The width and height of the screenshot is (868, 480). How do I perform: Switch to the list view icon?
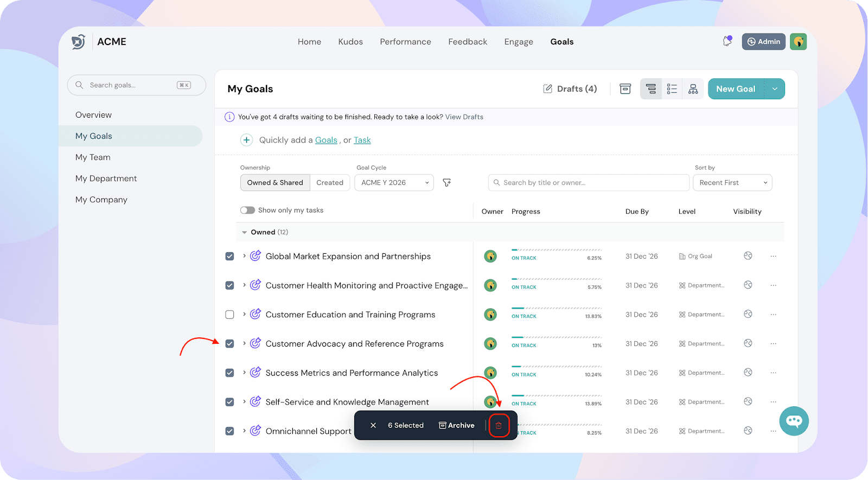pos(672,89)
